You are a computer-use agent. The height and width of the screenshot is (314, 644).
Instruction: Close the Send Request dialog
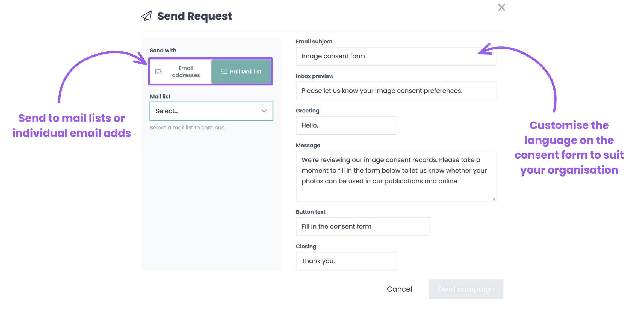click(501, 7)
